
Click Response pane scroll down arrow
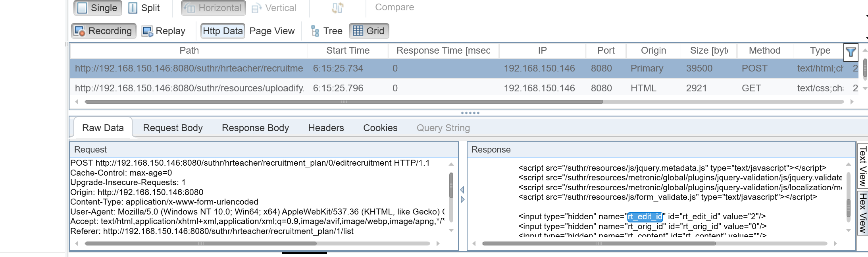click(849, 230)
